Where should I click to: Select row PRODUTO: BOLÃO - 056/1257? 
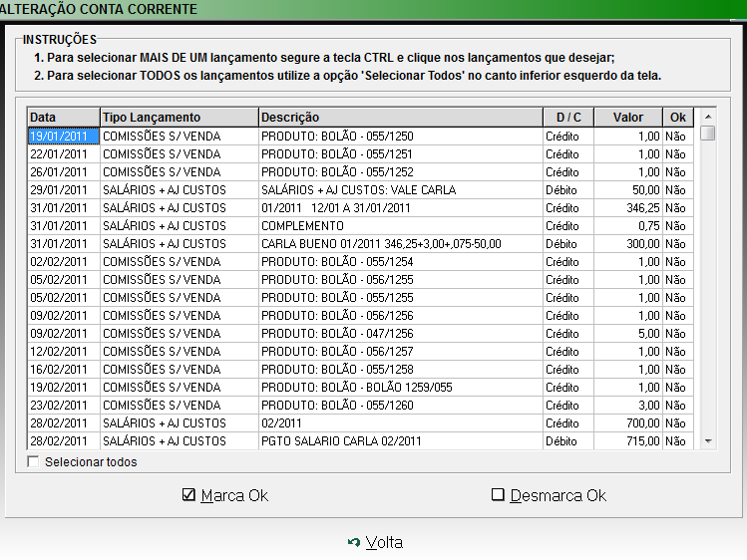[361, 352]
